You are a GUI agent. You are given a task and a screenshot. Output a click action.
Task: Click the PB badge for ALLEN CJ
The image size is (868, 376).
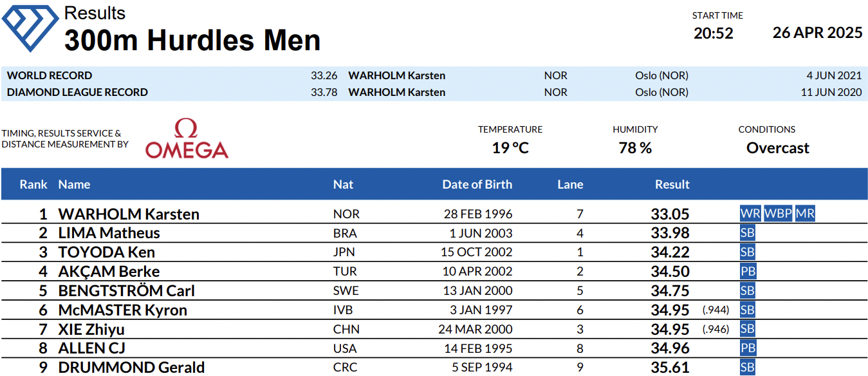click(x=748, y=348)
